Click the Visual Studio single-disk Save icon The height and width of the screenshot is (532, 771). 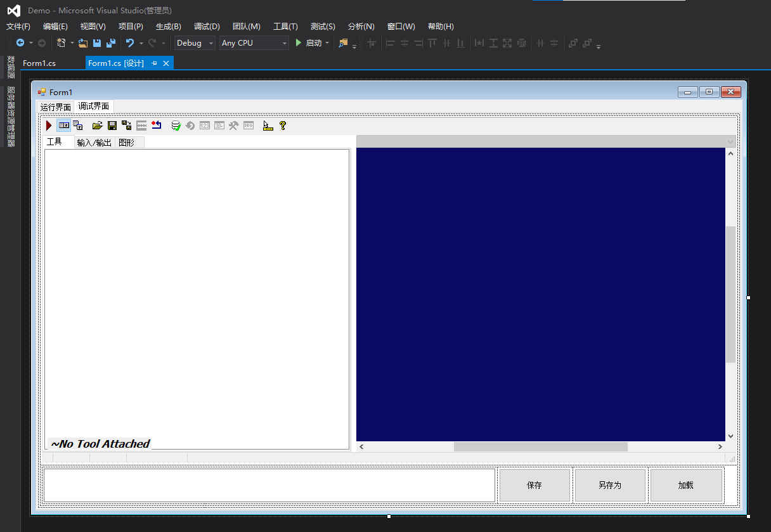97,42
